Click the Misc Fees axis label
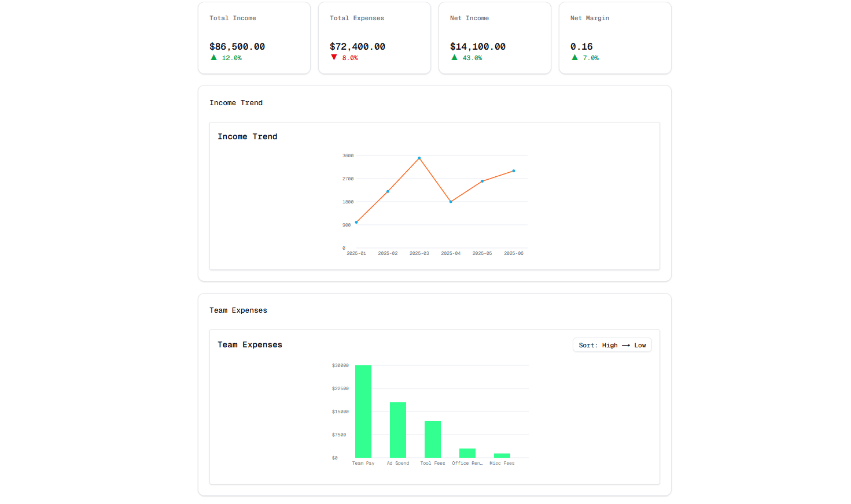 coord(502,463)
